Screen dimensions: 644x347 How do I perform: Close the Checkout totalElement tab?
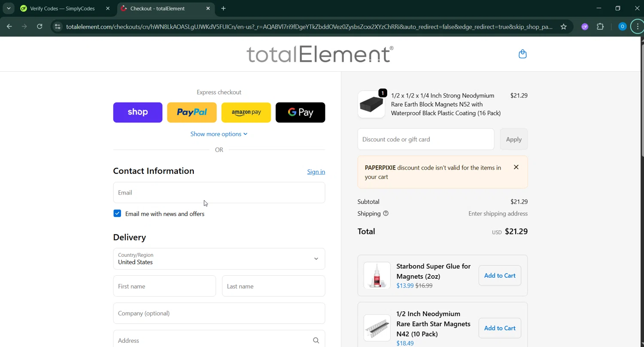208,8
